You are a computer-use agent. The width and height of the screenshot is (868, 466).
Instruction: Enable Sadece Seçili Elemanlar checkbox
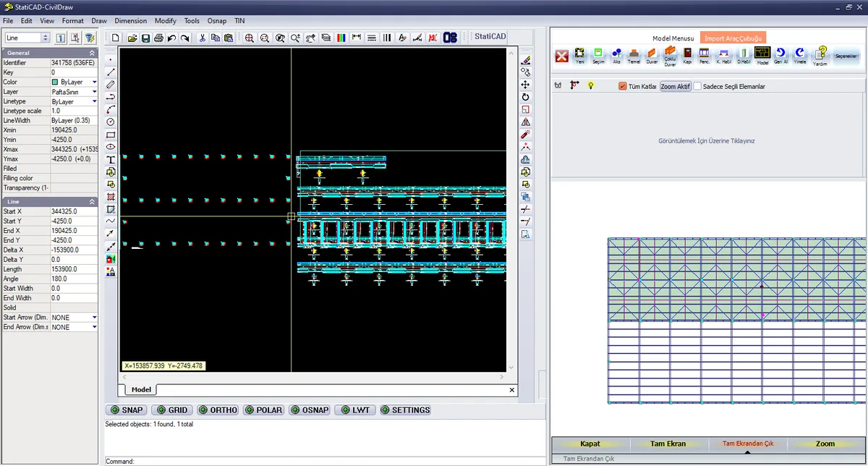pyautogui.click(x=698, y=86)
